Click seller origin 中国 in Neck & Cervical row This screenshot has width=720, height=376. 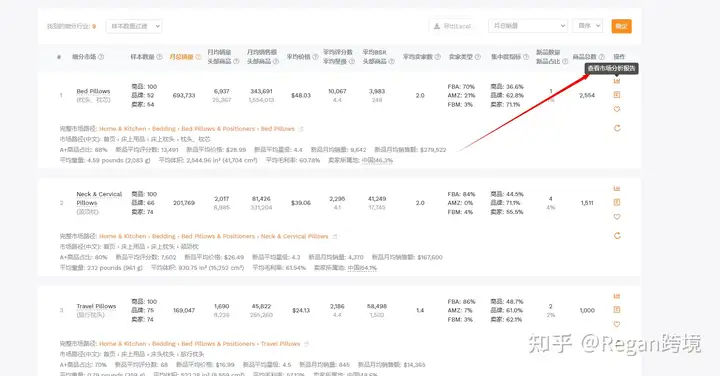point(362,268)
